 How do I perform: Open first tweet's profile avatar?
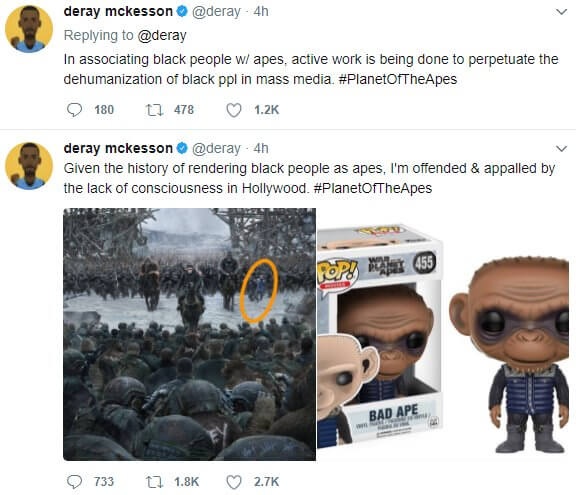pos(29,29)
